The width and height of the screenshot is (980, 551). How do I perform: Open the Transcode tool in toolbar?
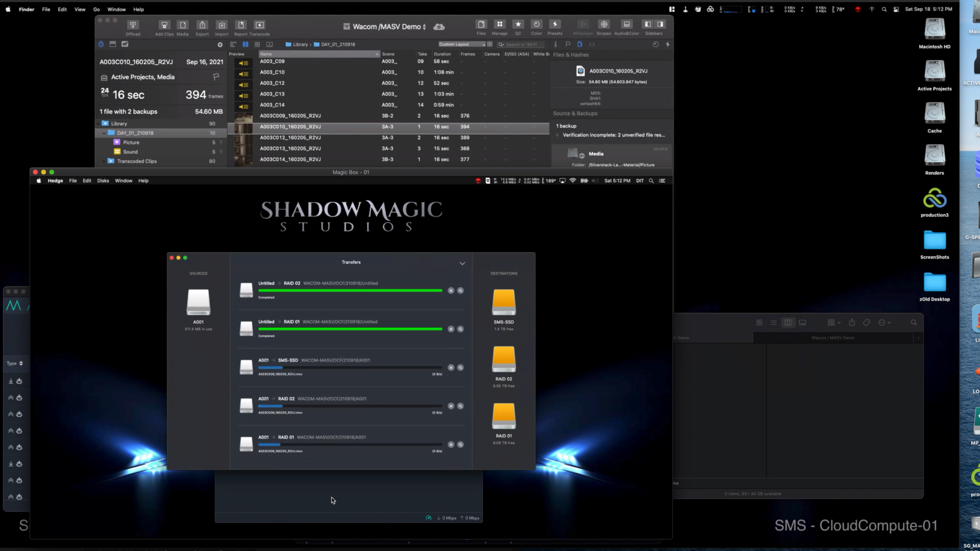pos(259,26)
